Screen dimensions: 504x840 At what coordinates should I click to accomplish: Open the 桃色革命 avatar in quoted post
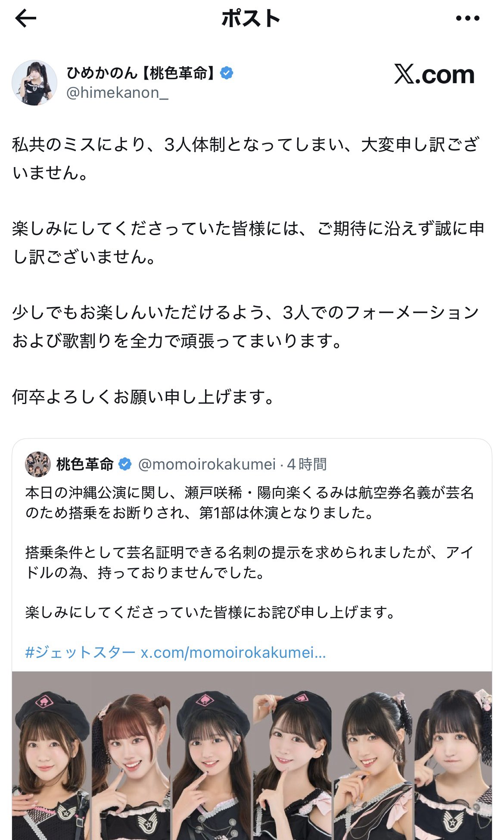(38, 464)
